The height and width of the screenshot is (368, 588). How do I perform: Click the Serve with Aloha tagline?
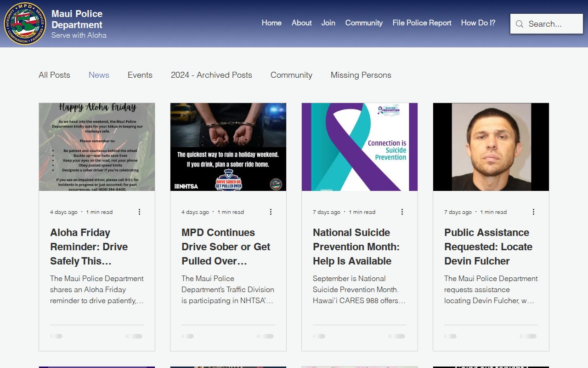point(79,35)
